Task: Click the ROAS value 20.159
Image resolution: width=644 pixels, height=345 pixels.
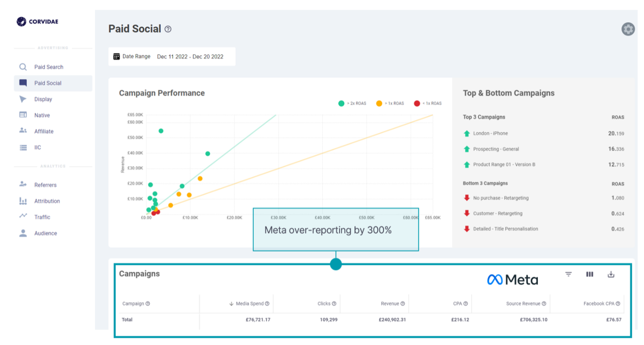Action: coord(616,133)
